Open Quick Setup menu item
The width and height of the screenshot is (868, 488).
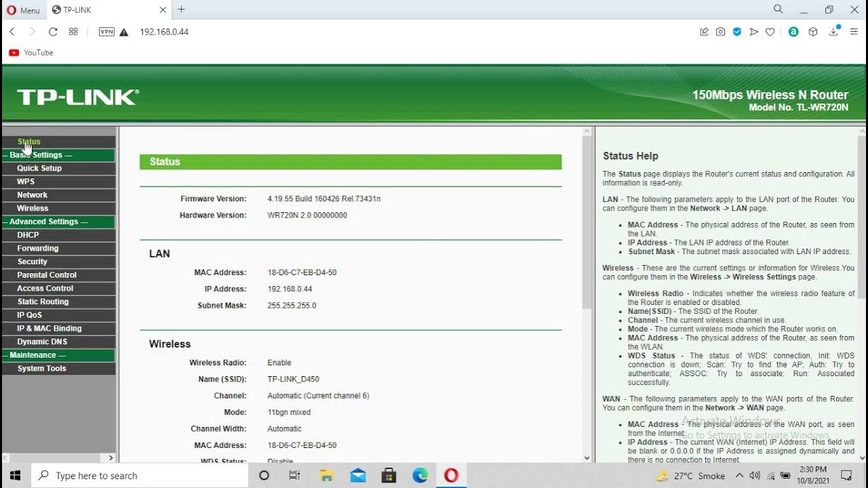[39, 168]
